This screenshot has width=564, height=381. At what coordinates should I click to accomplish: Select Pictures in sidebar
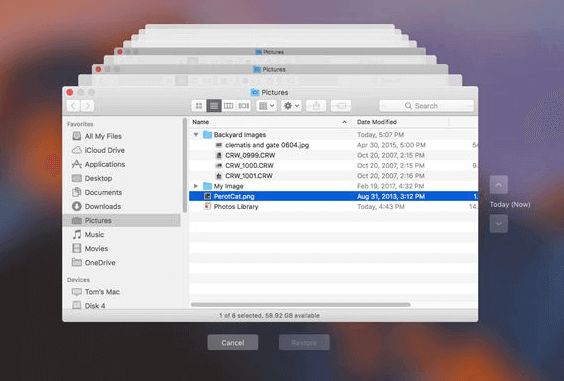[x=122, y=220]
